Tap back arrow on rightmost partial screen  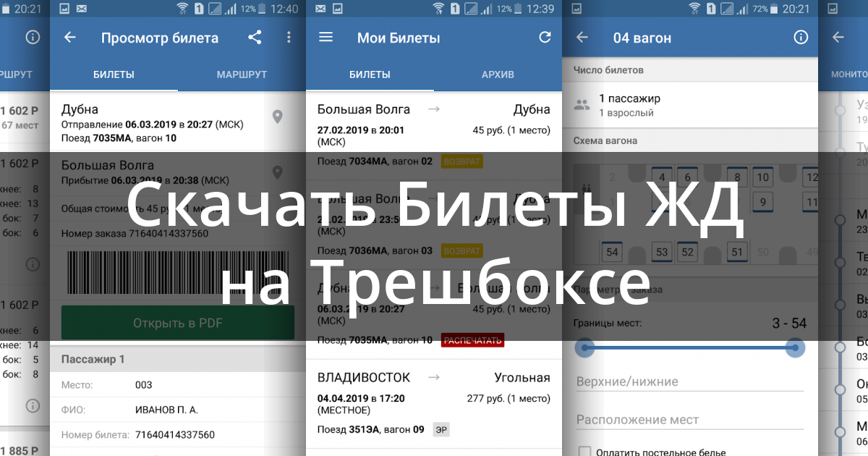pos(838,38)
